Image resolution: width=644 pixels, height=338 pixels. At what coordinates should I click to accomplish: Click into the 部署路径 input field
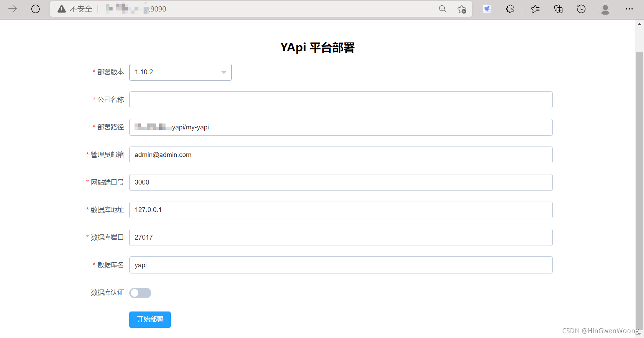[341, 127]
